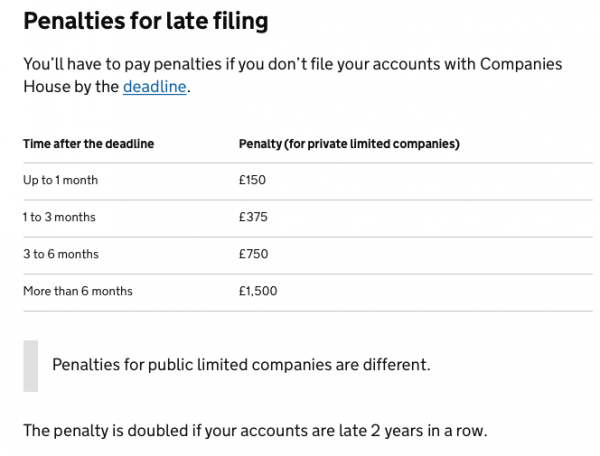Image resolution: width=600 pixels, height=456 pixels.
Task: Click the More than 6 months cell
Action: point(78,291)
